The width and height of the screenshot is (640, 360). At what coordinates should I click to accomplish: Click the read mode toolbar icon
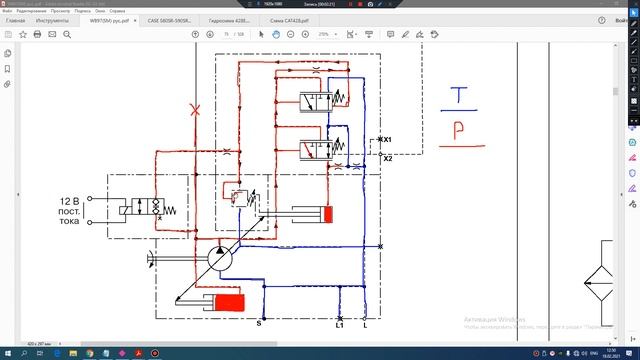click(x=369, y=34)
